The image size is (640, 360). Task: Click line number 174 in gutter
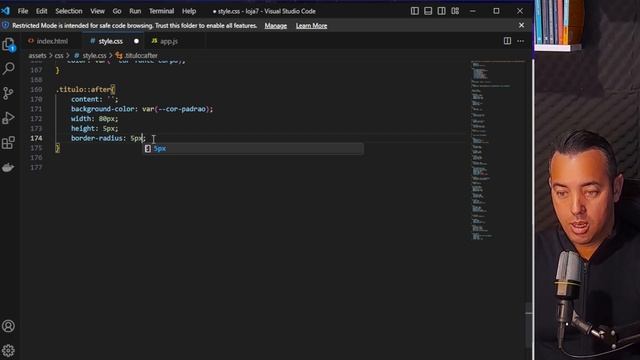(36, 138)
